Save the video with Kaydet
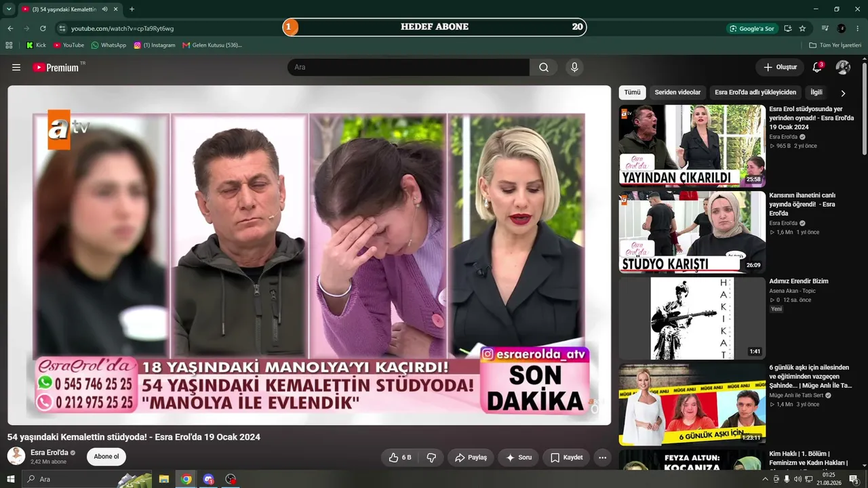This screenshot has width=868, height=488. pyautogui.click(x=566, y=457)
